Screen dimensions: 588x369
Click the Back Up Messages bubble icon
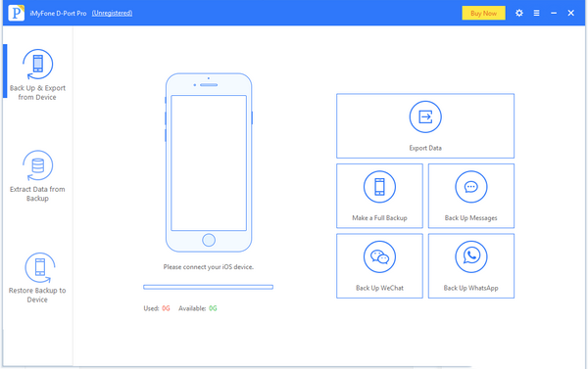coord(471,187)
